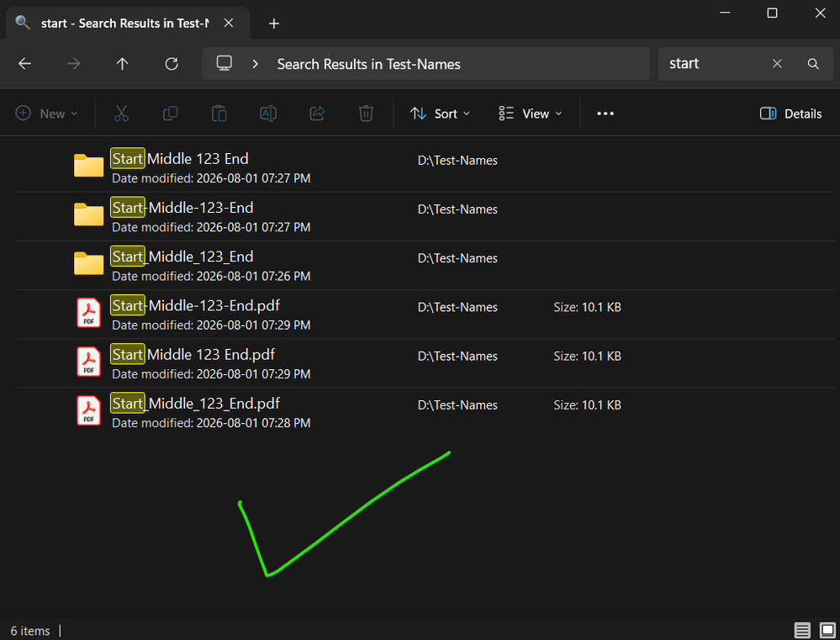This screenshot has width=840, height=640.
Task: Refresh the search results
Action: [172, 64]
